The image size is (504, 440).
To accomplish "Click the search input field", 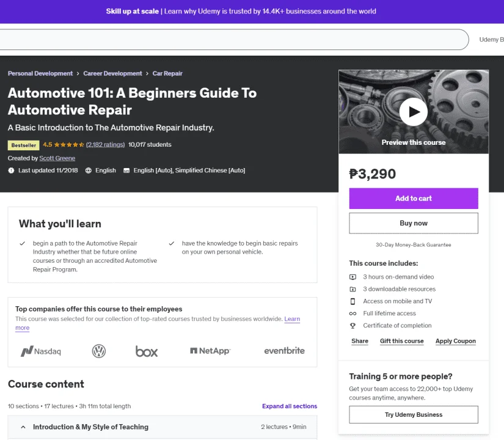I will 234,40.
